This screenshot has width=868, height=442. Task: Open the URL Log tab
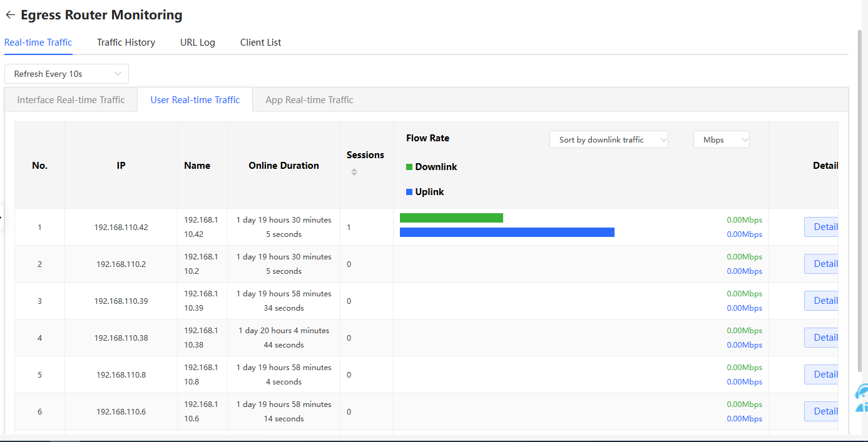(x=198, y=43)
